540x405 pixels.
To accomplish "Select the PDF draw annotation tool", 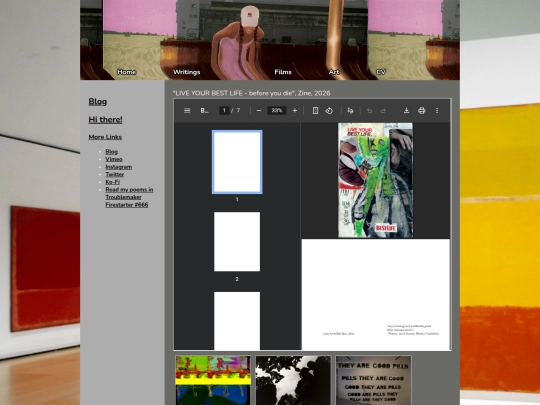I will pyautogui.click(x=350, y=111).
